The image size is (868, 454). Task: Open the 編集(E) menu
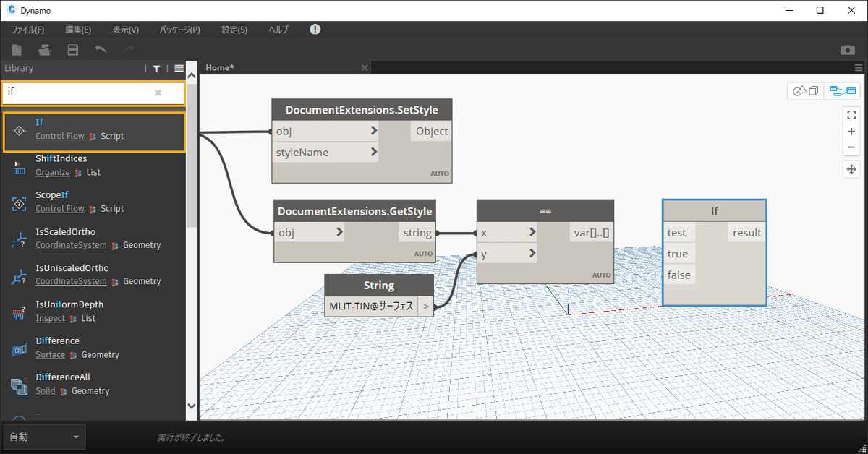78,30
